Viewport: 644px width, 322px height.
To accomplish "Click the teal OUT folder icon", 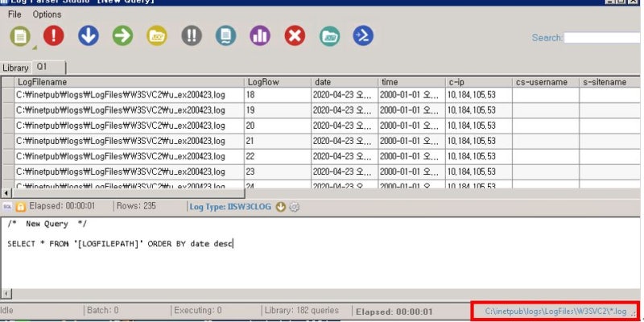I will point(329,35).
